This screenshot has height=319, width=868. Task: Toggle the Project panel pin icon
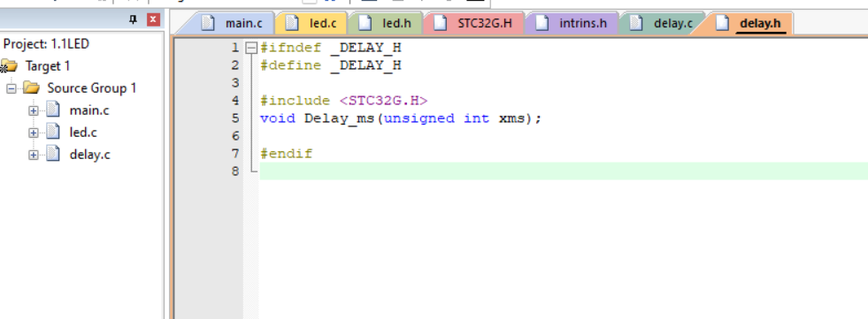pos(133,20)
